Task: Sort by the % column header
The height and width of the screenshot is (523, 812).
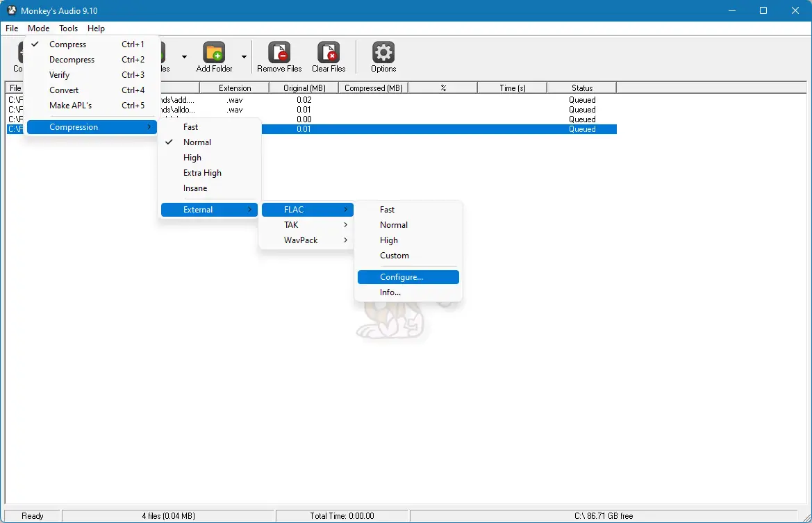Action: 442,88
